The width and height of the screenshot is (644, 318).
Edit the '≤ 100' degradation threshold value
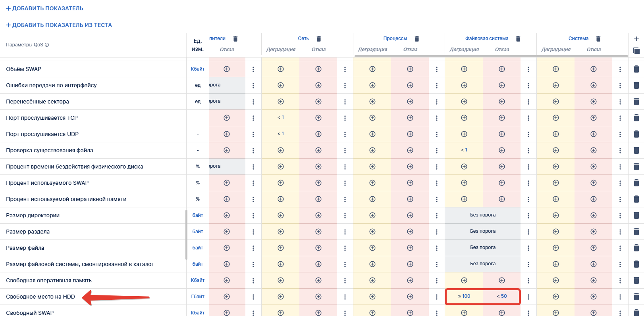(464, 296)
